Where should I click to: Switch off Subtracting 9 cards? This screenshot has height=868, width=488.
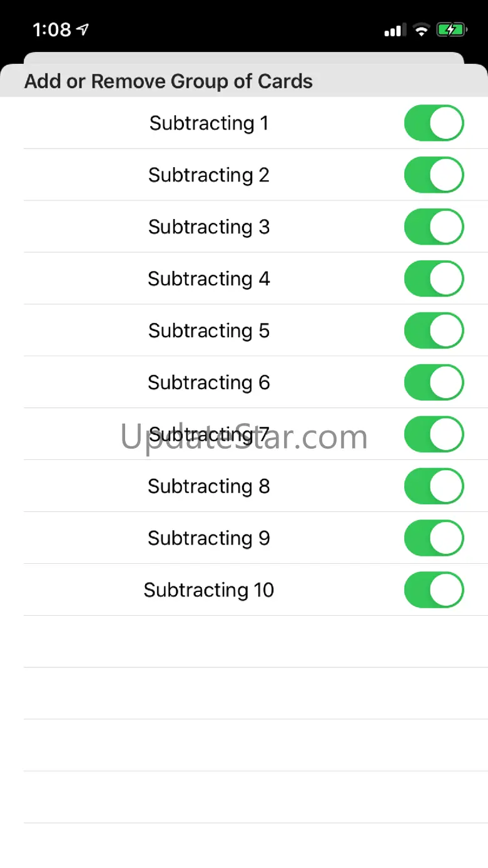(x=434, y=538)
